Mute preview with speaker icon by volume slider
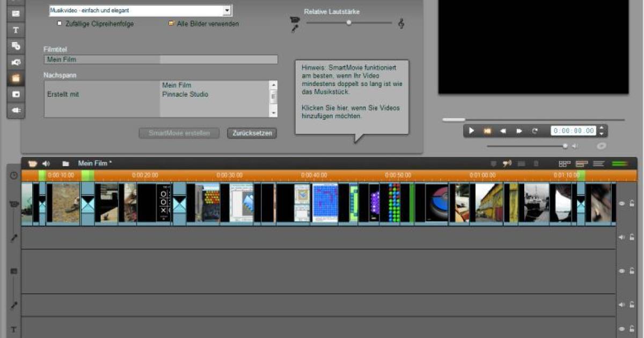Screen dimensions: 644x338 tap(574, 146)
